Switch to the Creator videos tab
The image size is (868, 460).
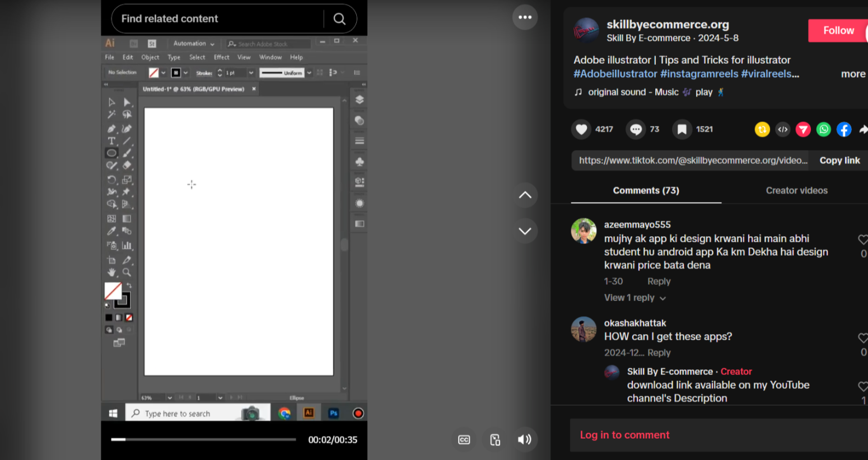797,190
